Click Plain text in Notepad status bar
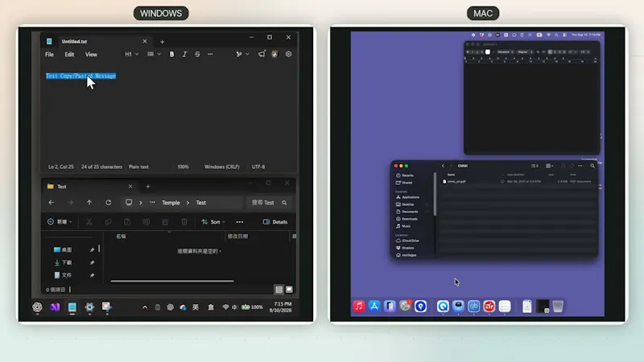The width and height of the screenshot is (644, 362). [138, 167]
